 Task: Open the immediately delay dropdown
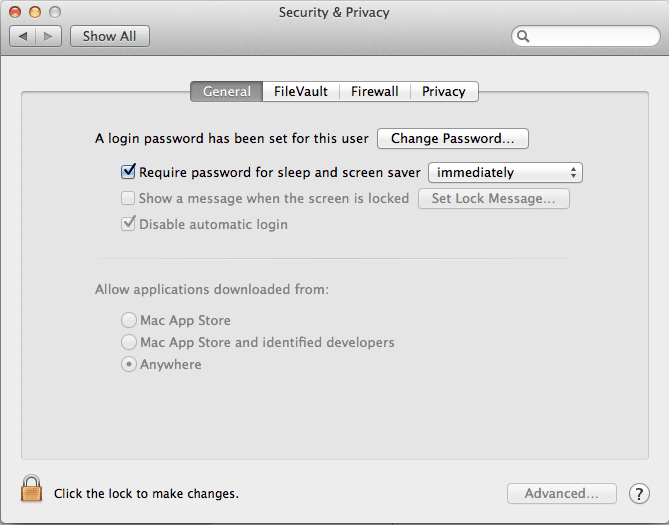[x=505, y=172]
